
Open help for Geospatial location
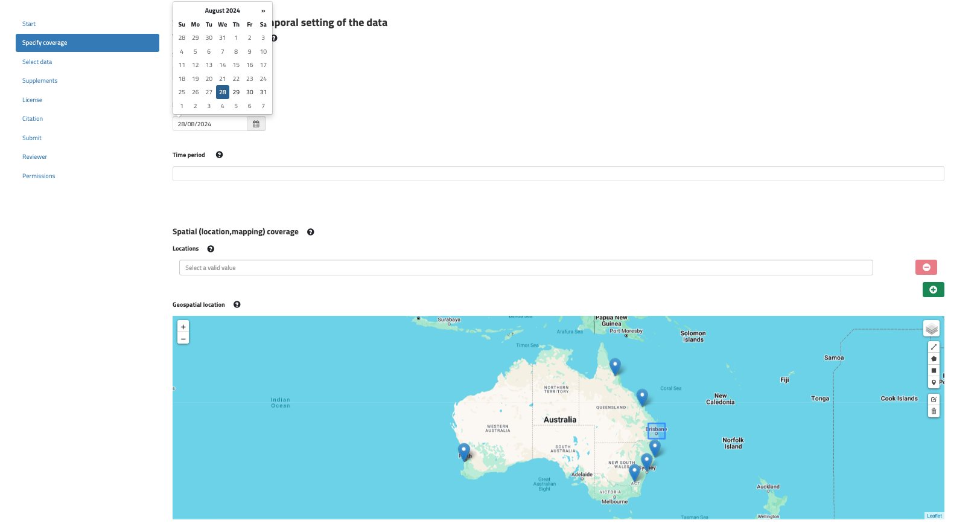tap(237, 305)
